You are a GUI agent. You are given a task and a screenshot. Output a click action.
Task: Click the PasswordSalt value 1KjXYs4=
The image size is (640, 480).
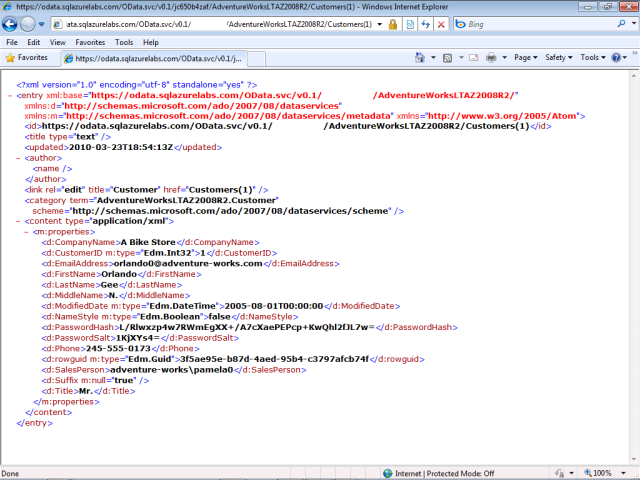click(x=138, y=338)
